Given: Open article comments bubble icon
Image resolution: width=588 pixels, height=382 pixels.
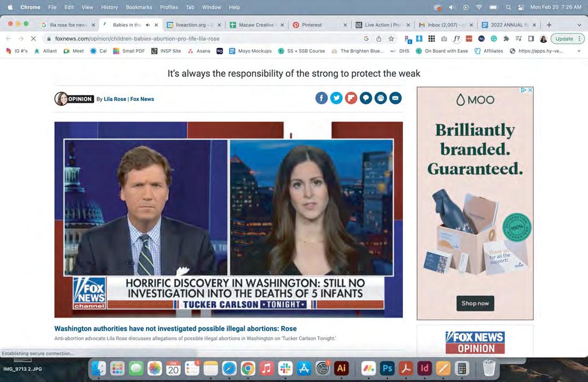Looking at the screenshot, I should (x=365, y=98).
